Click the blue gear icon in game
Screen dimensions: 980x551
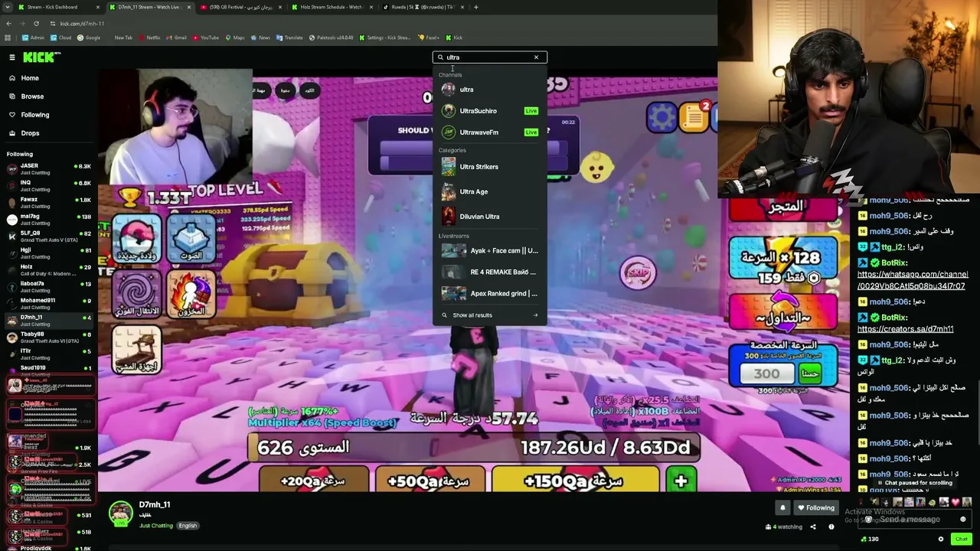point(661,117)
